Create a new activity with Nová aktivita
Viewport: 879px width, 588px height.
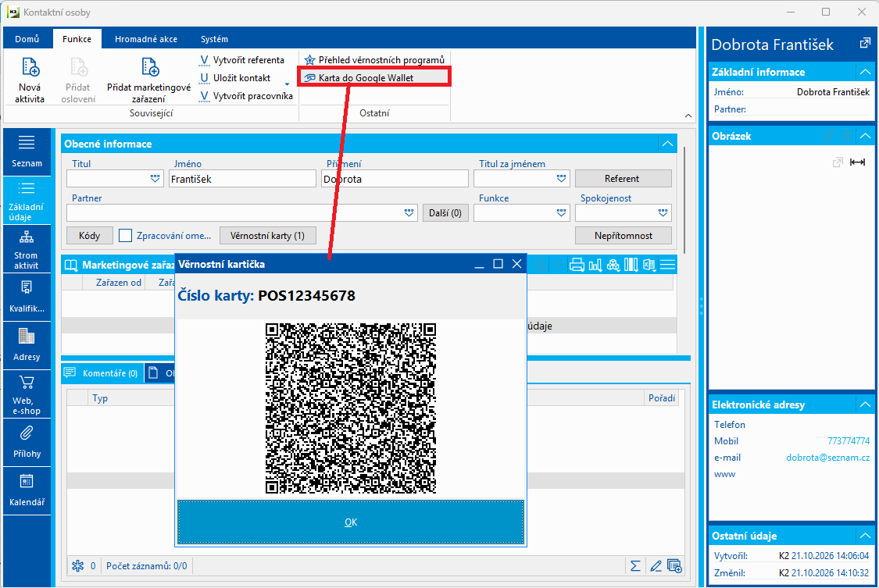point(30,80)
